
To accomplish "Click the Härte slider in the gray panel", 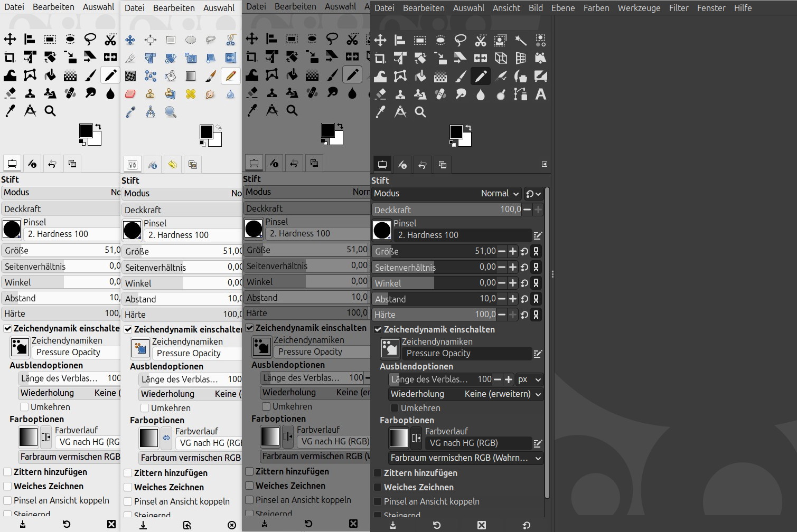I will point(306,313).
